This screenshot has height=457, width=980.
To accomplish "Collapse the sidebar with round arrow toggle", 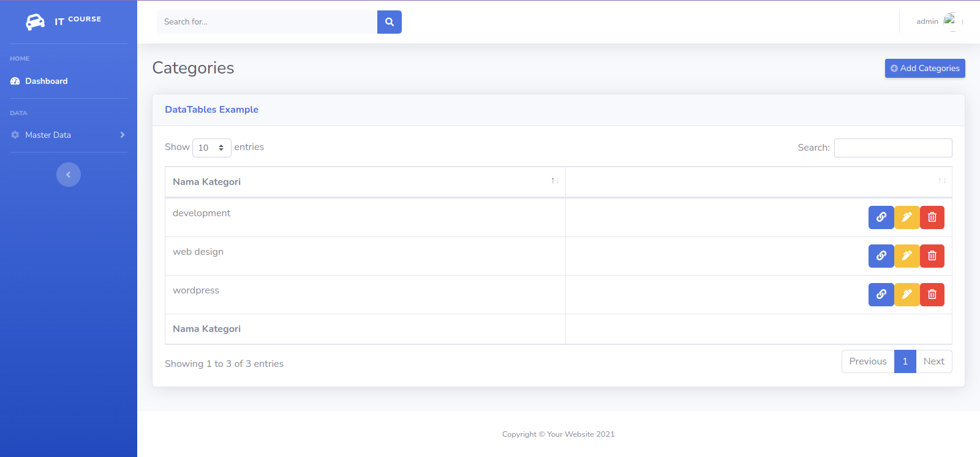I will [x=69, y=175].
